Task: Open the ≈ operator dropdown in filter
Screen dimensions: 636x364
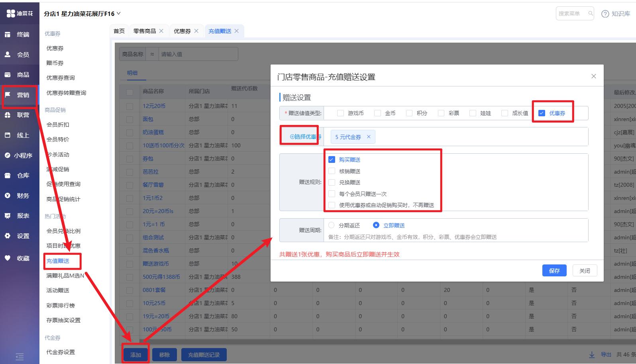Action: click(x=152, y=54)
